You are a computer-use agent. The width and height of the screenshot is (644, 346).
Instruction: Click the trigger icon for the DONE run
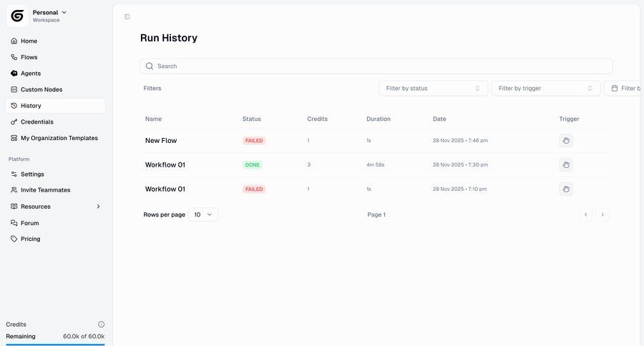point(565,165)
